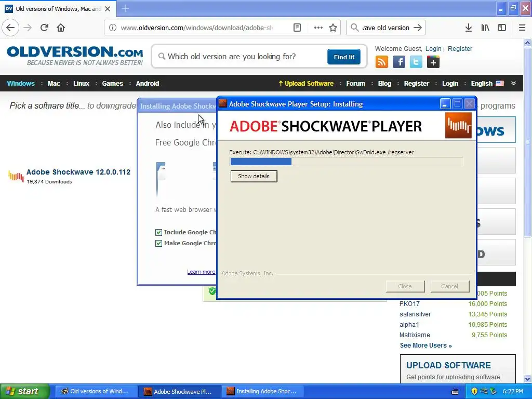Select the Mac category in nav bar
This screenshot has height=399, width=532.
click(54, 84)
